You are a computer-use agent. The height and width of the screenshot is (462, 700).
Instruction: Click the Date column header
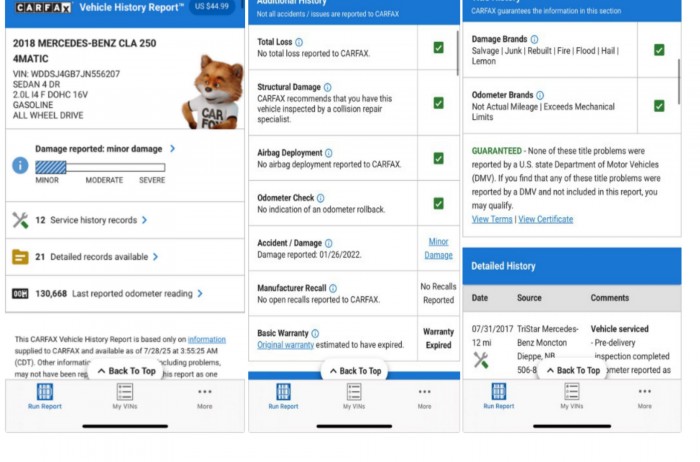tap(480, 298)
